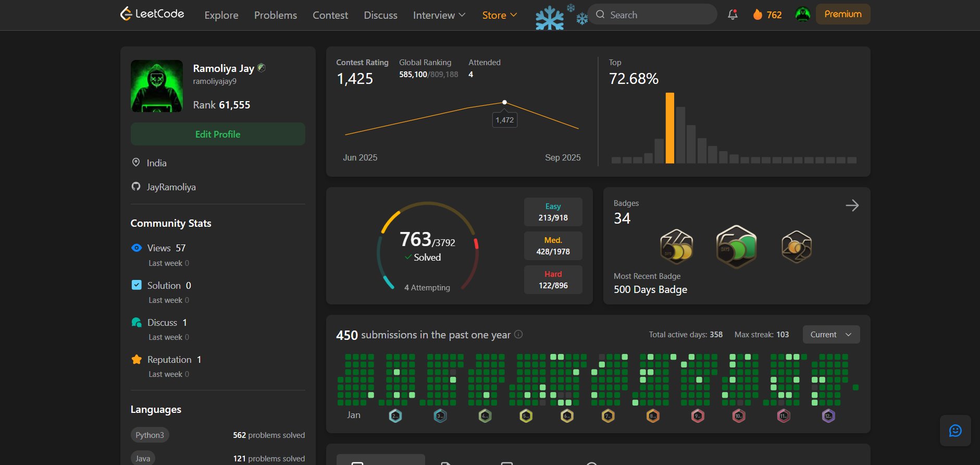Open the notifications bell
980x465 pixels.
733,15
